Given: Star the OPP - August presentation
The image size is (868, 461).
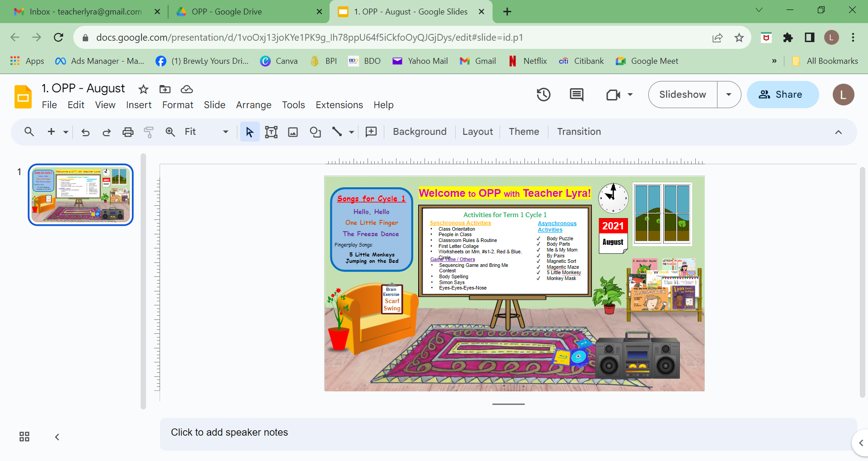Looking at the screenshot, I should coord(143,89).
